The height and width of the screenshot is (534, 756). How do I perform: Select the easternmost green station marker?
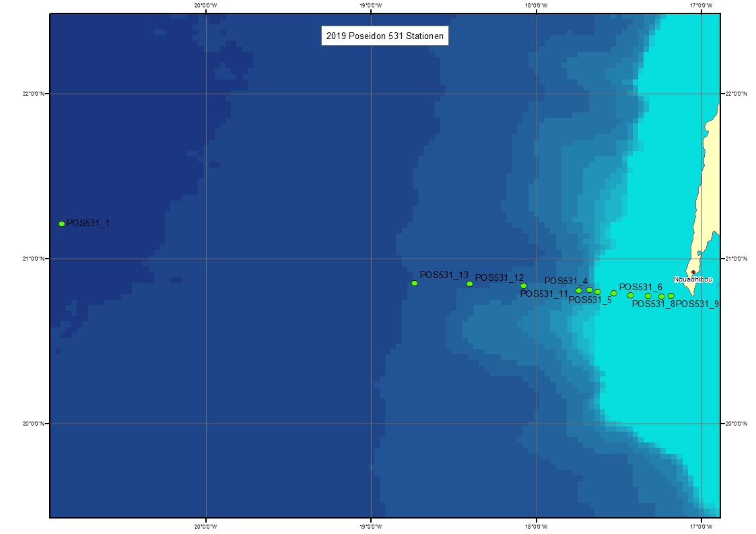(671, 296)
